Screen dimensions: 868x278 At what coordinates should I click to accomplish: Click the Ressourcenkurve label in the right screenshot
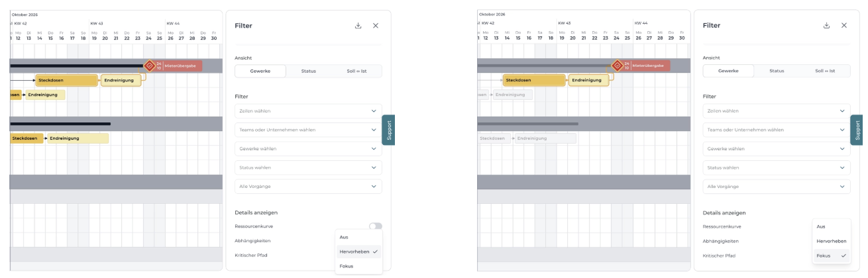722,226
